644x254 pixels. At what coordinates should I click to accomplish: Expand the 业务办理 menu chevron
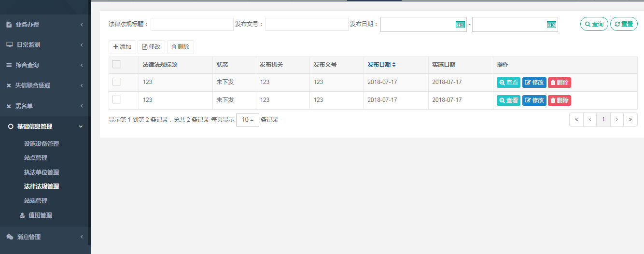pyautogui.click(x=82, y=25)
